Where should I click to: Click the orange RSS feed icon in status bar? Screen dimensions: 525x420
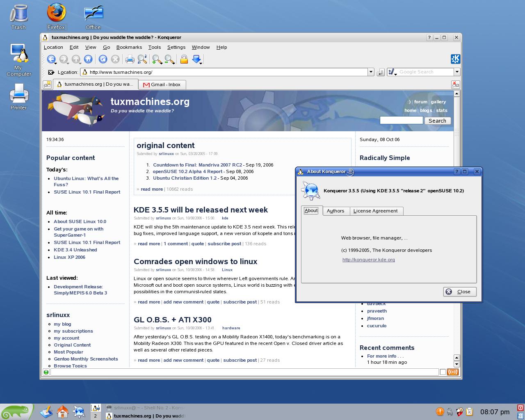(x=453, y=372)
